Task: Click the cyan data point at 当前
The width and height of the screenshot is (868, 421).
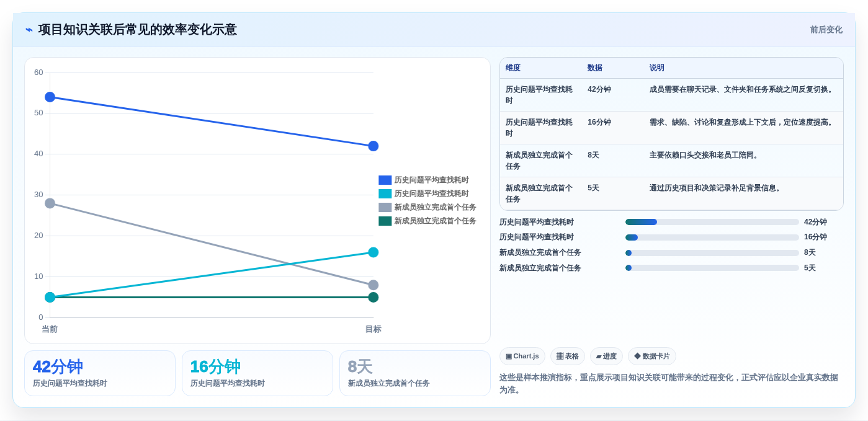Action: 50,297
